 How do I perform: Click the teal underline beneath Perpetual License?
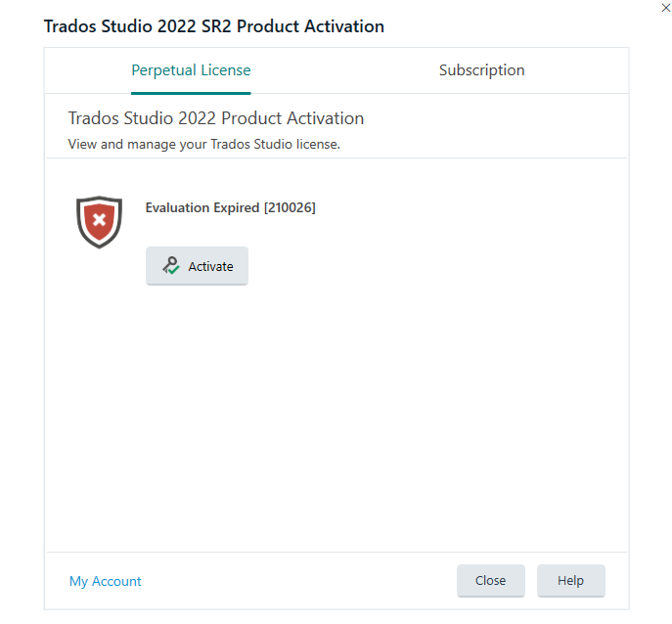(191, 93)
